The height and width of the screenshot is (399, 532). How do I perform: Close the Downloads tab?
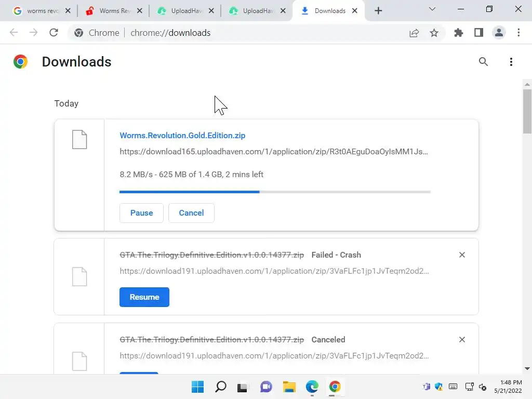coord(354,11)
